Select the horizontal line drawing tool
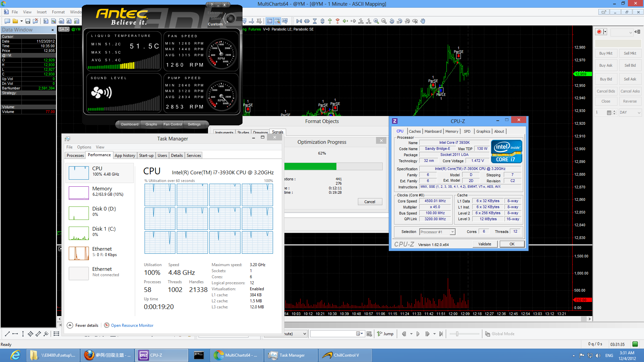 click(x=15, y=334)
